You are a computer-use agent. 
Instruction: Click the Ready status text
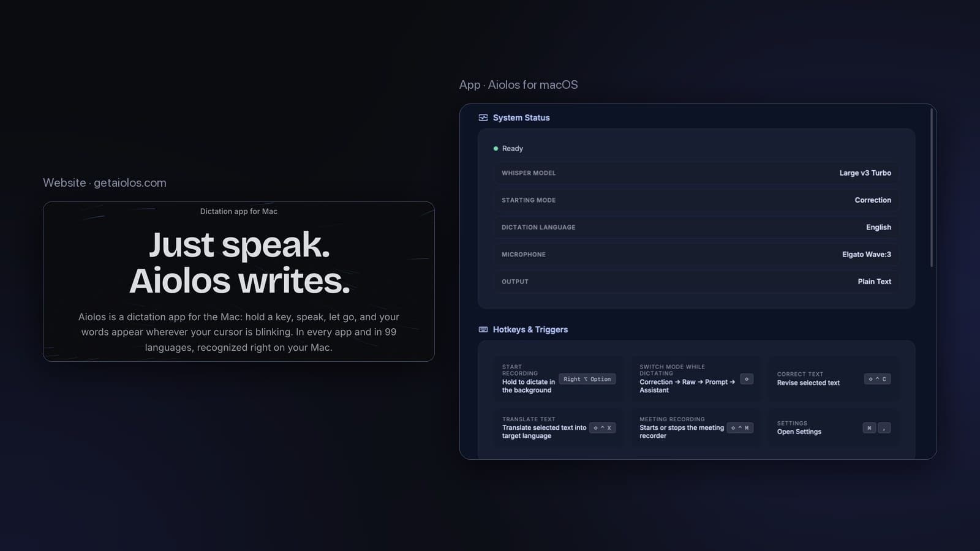pyautogui.click(x=513, y=149)
